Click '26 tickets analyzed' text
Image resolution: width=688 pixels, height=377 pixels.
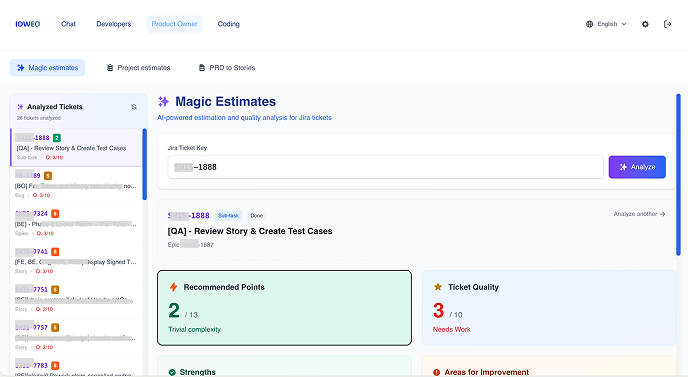(39, 118)
